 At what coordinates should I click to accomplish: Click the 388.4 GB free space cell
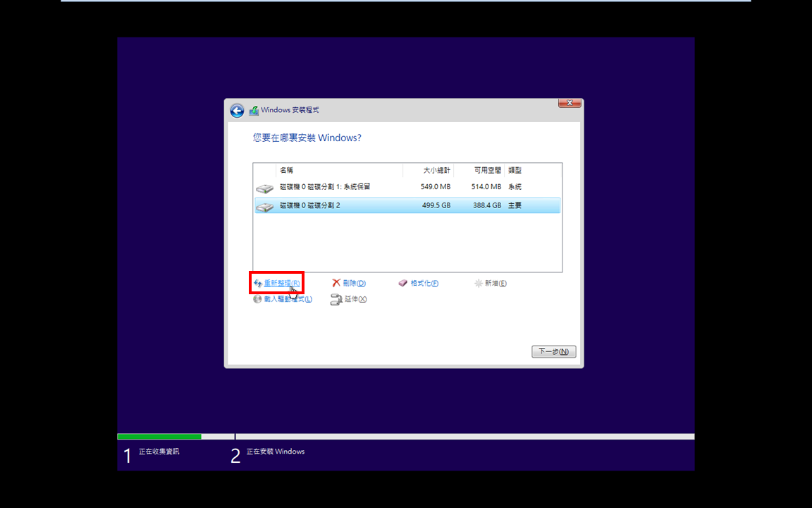(487, 205)
